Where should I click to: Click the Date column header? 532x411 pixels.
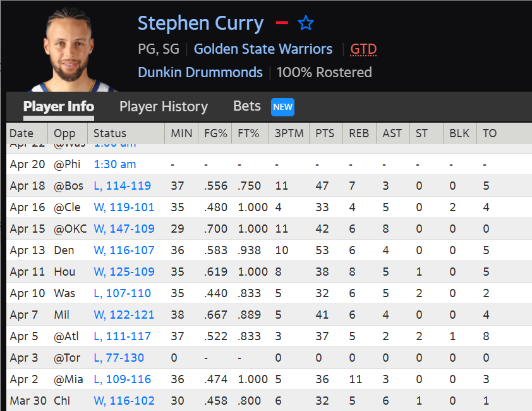tap(21, 133)
